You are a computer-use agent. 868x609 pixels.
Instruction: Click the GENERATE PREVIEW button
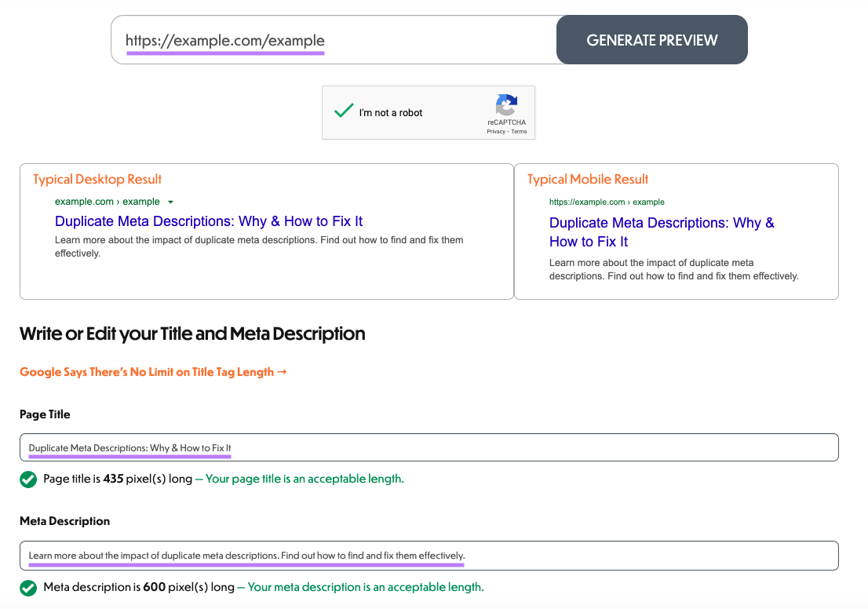pos(651,39)
